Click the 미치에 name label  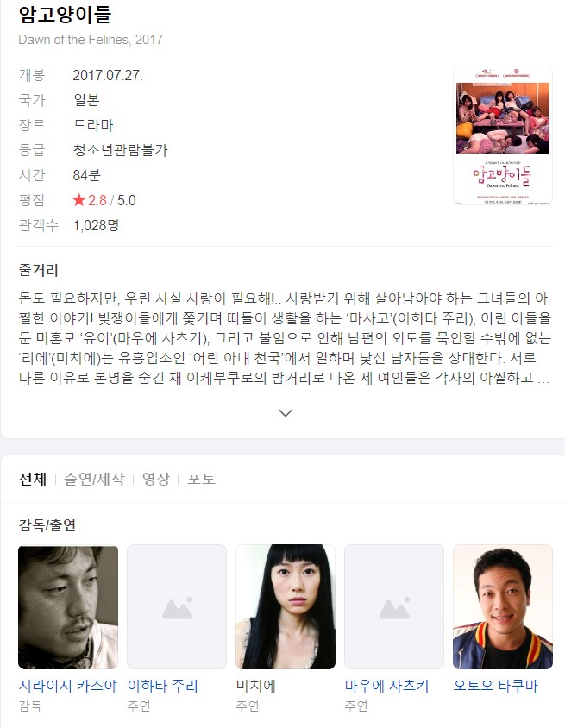[x=256, y=686]
